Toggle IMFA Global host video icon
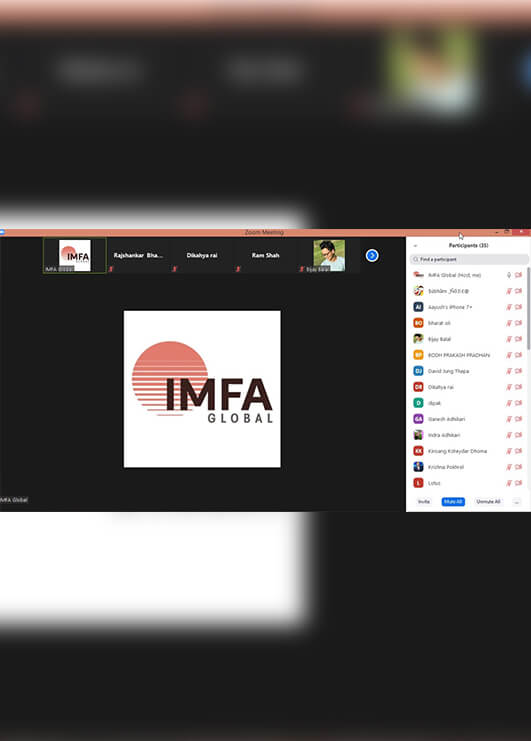 click(518, 275)
